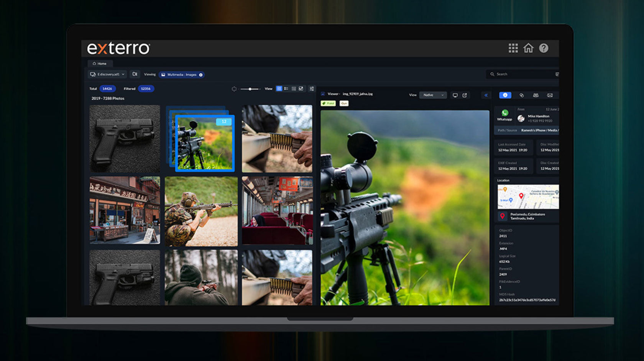Open the Native view dropdown
Screen dimensions: 644x361
433,95
